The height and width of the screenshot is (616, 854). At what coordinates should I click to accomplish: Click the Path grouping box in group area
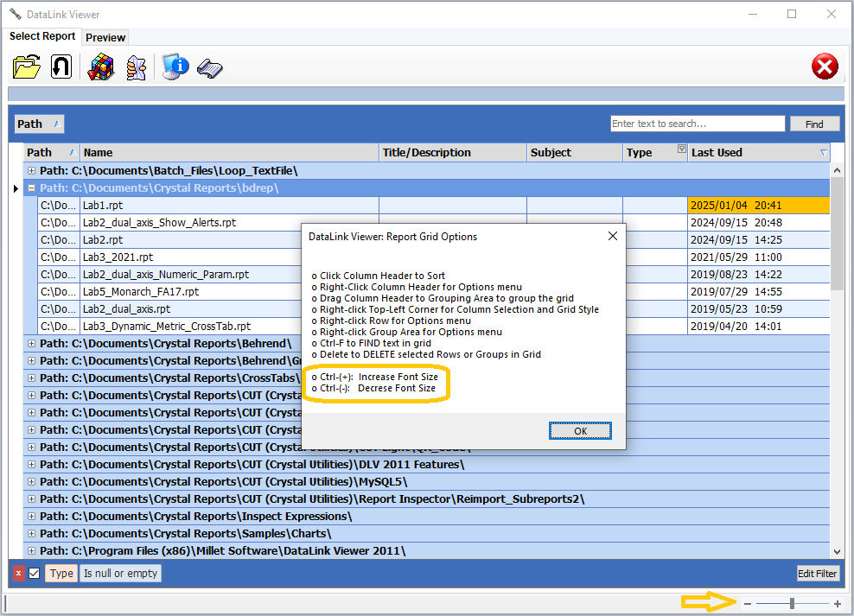click(x=39, y=124)
